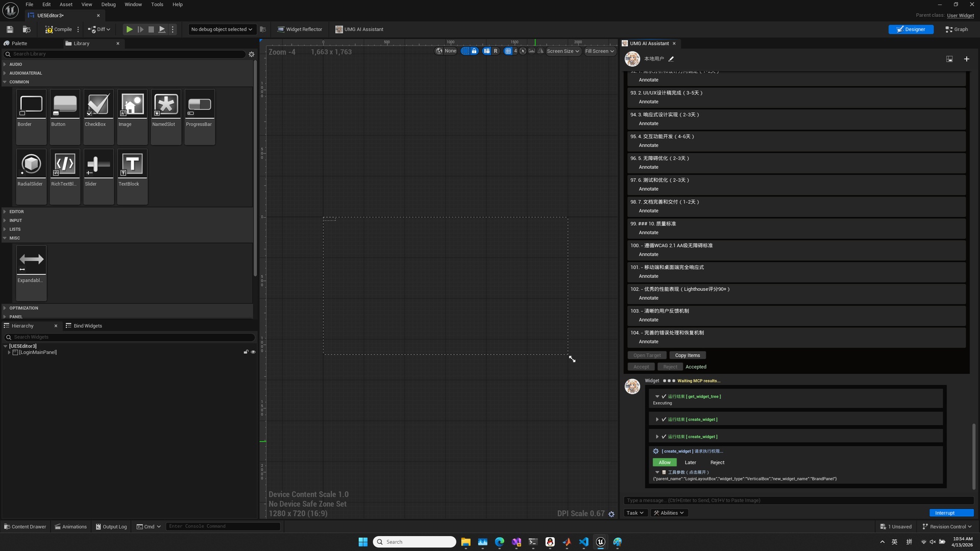Start Play simulation with green arrow

click(x=130, y=30)
